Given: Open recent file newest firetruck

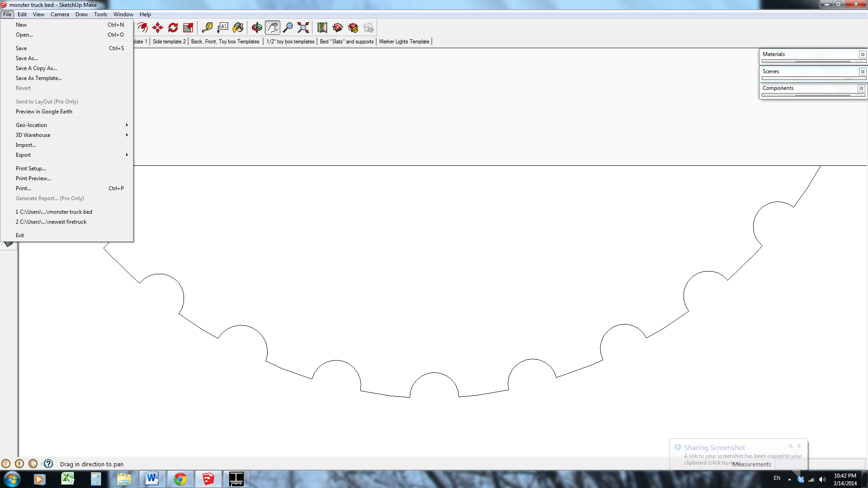Looking at the screenshot, I should (x=67, y=222).
